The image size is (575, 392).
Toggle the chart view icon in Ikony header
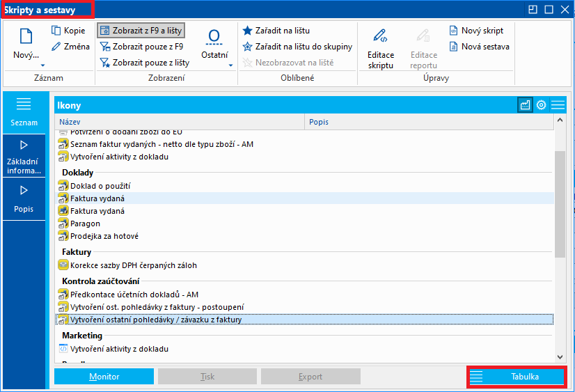(525, 105)
